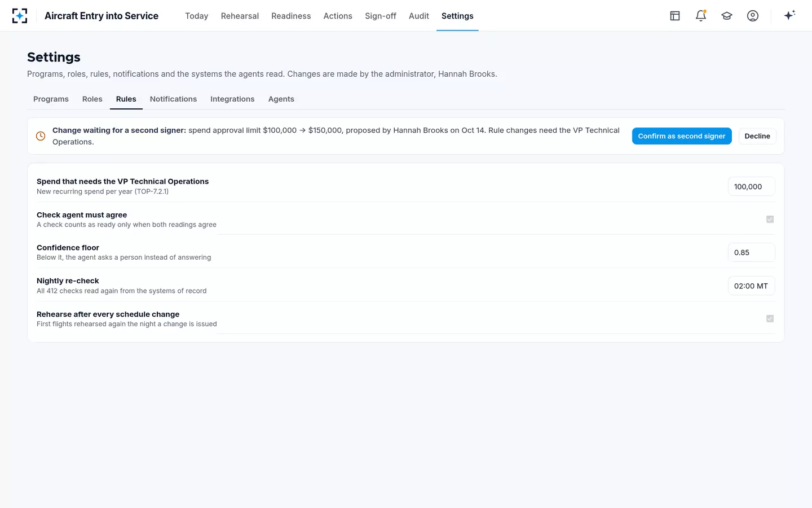Open the Audit page
This screenshot has height=508, width=812.
419,16
